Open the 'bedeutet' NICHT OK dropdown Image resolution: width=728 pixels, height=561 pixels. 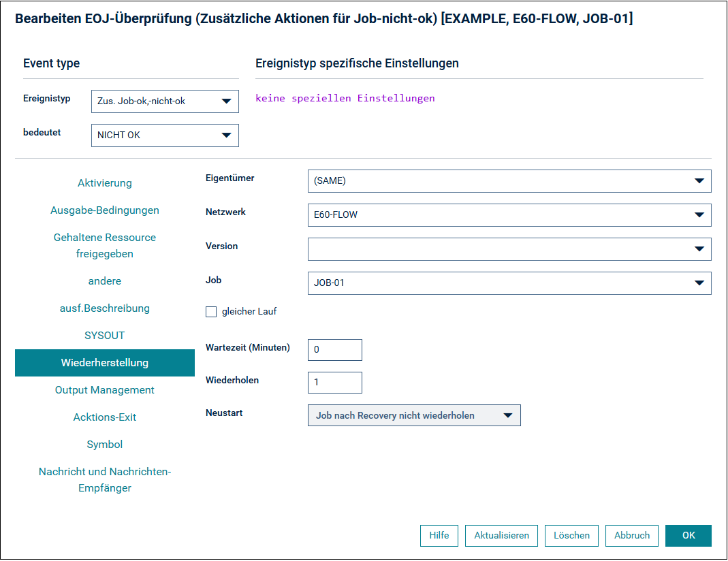pyautogui.click(x=165, y=135)
